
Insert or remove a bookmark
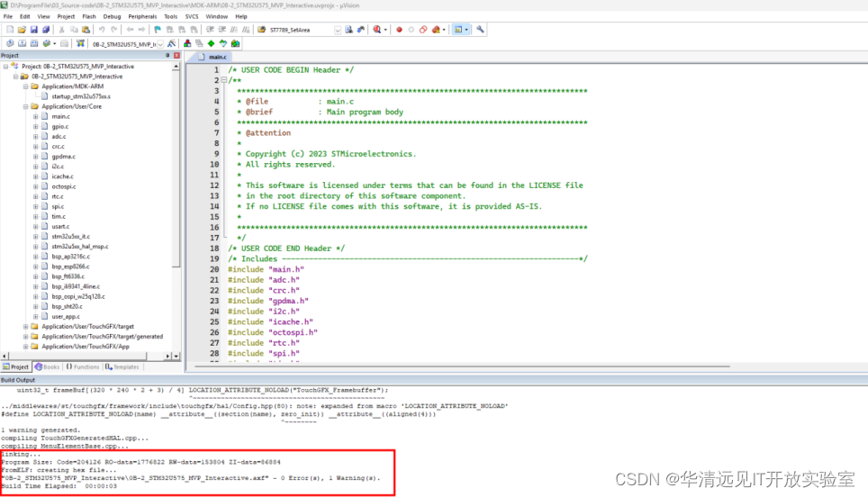tap(158, 30)
